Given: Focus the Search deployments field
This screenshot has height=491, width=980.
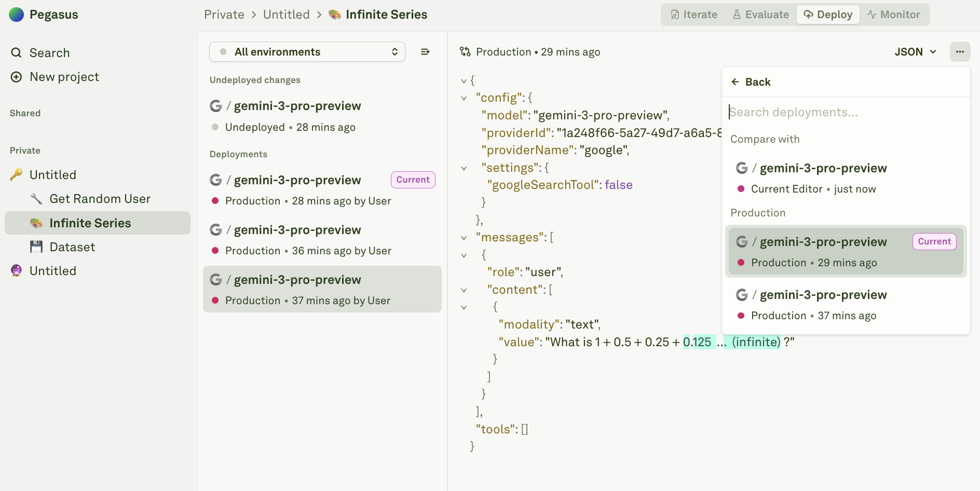Looking at the screenshot, I should 846,112.
